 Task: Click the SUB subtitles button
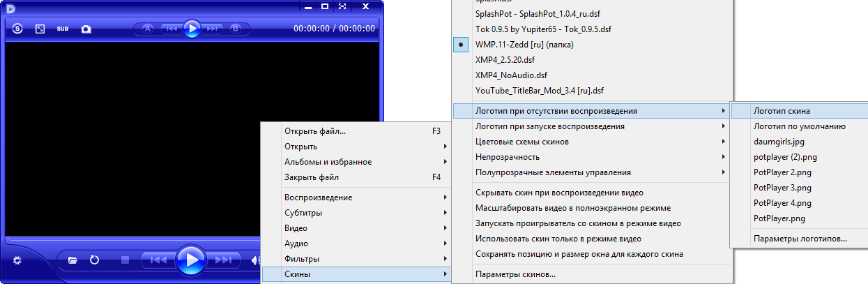(63, 29)
